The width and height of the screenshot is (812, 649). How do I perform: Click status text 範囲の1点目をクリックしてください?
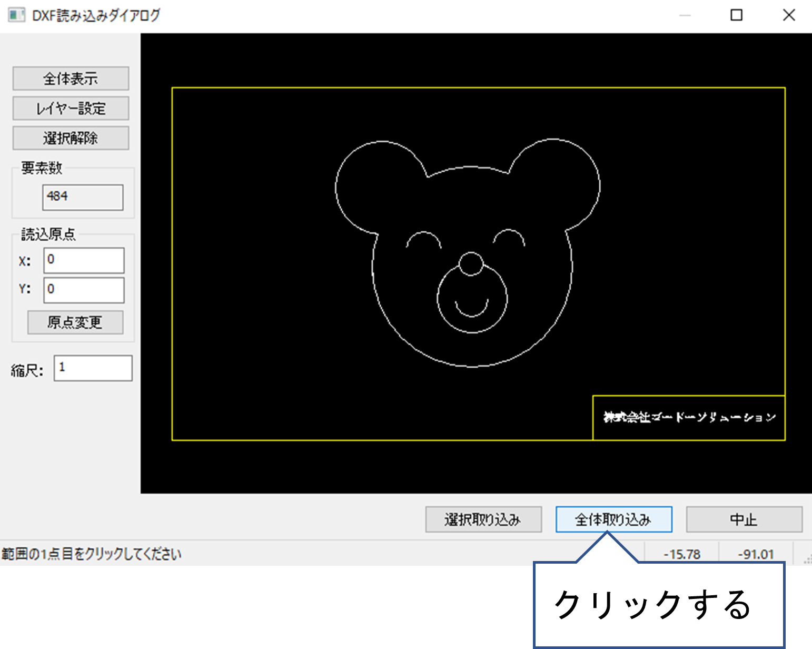[x=91, y=554]
